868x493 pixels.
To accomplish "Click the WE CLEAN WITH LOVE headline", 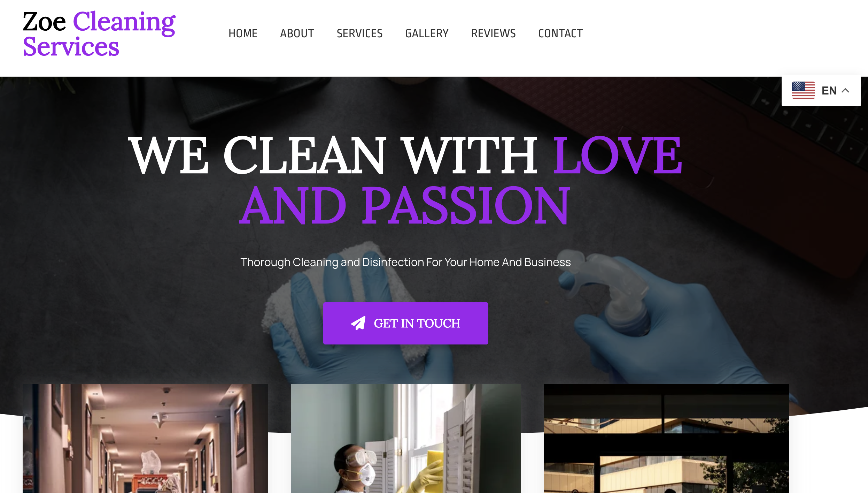I will point(405,156).
